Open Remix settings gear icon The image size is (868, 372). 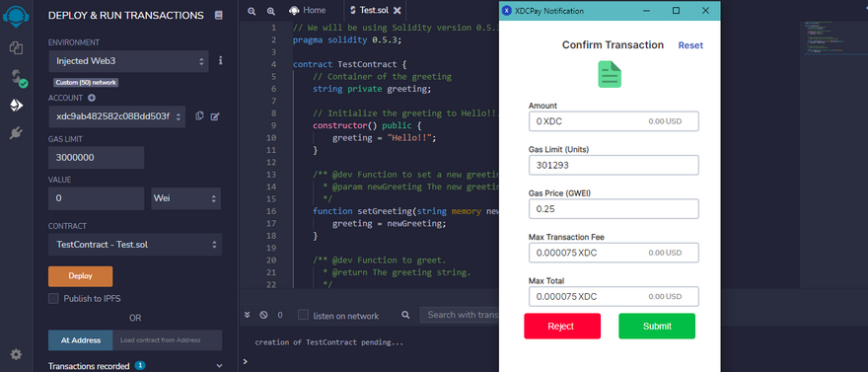[x=16, y=354]
